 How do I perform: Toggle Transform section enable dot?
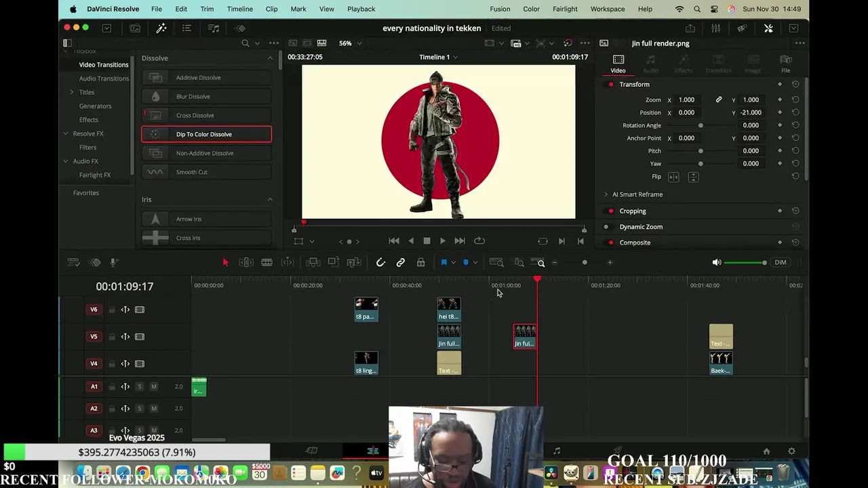tap(611, 85)
